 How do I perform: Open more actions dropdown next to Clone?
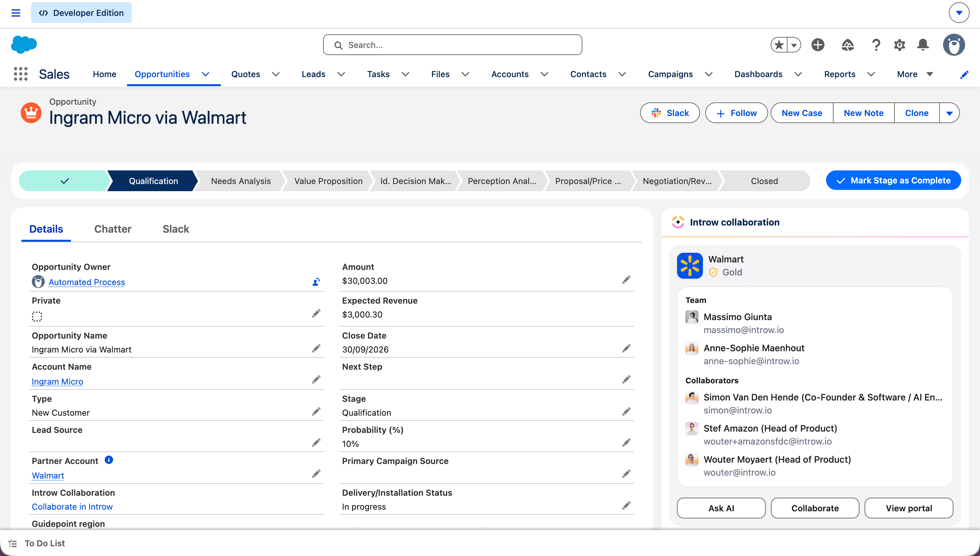950,113
